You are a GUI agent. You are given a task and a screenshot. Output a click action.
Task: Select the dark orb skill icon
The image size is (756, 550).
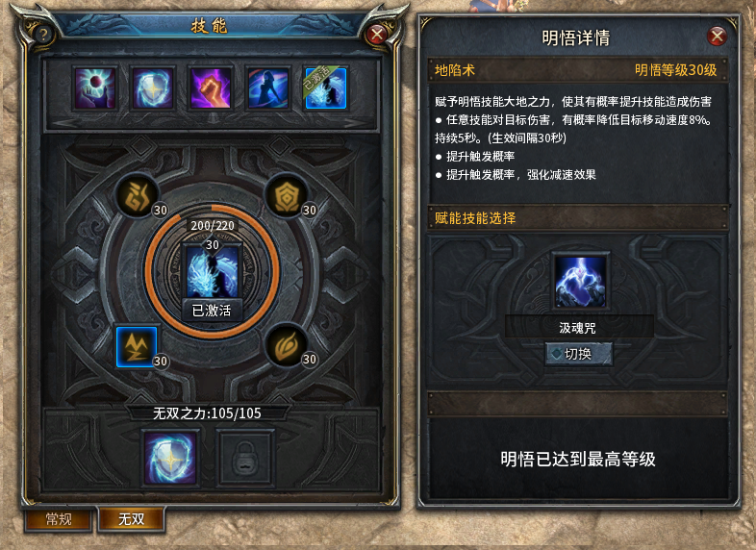(95, 88)
